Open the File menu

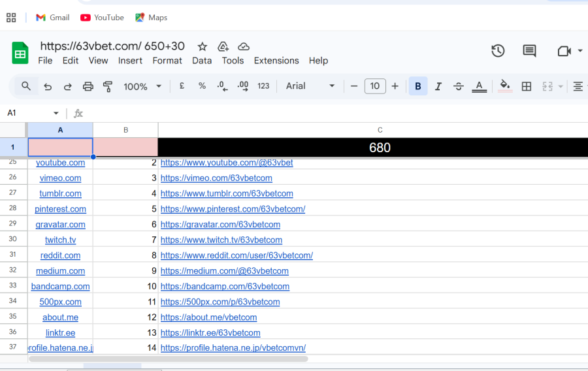coord(45,60)
